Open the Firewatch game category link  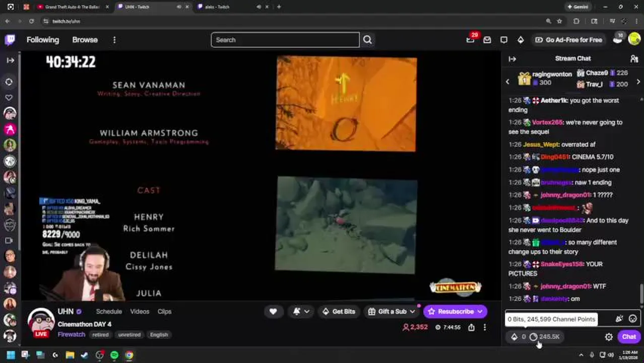click(x=71, y=334)
